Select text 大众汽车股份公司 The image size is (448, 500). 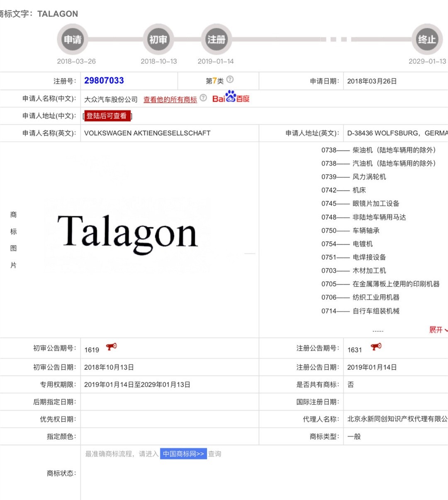pos(111,100)
